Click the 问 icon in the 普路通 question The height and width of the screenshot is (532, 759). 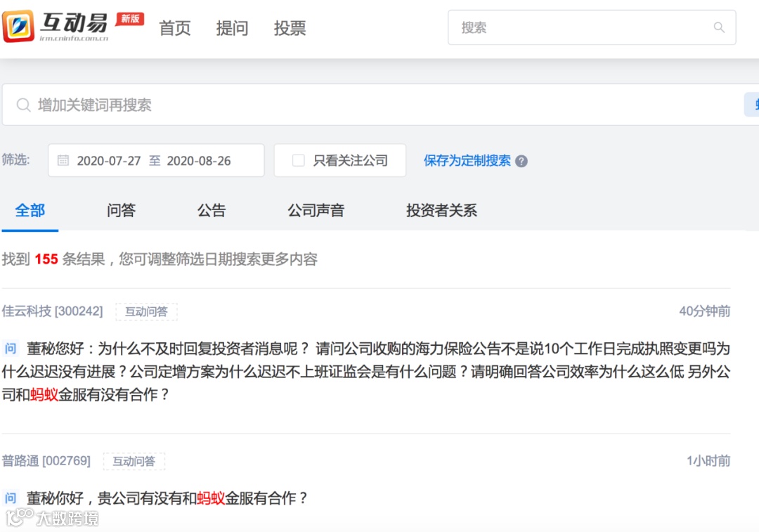coord(11,498)
